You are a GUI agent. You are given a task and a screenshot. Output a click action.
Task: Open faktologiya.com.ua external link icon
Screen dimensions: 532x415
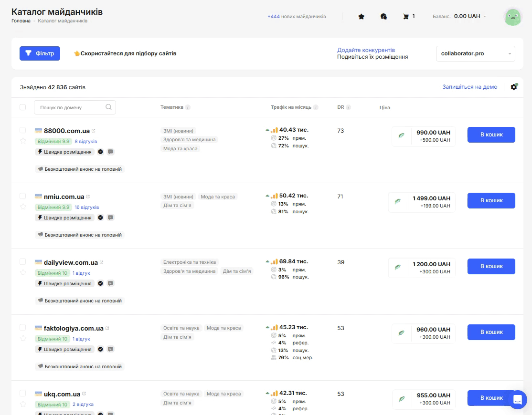[107, 328]
